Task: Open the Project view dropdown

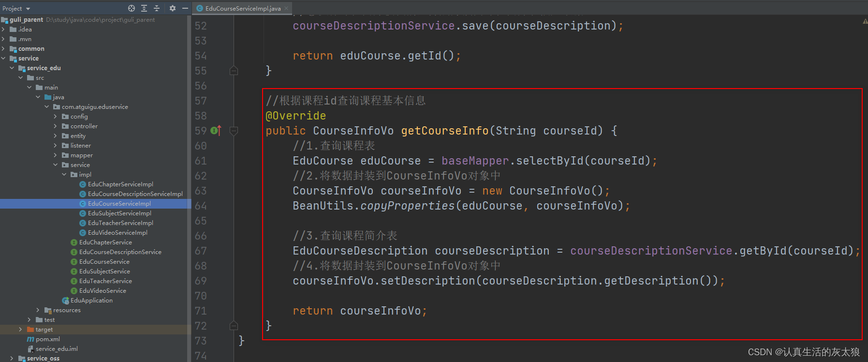Action: coord(16,8)
